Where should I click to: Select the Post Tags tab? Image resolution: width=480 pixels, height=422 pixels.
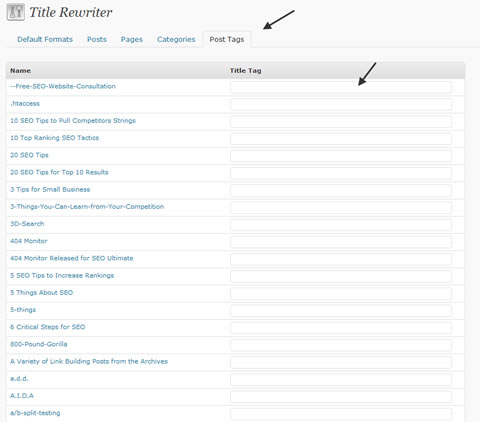point(227,39)
